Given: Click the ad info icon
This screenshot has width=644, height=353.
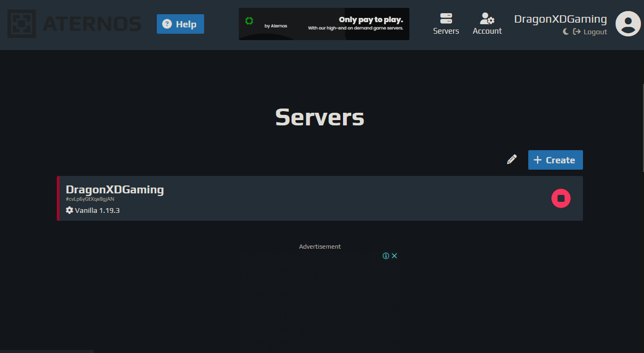Looking at the screenshot, I should point(386,256).
